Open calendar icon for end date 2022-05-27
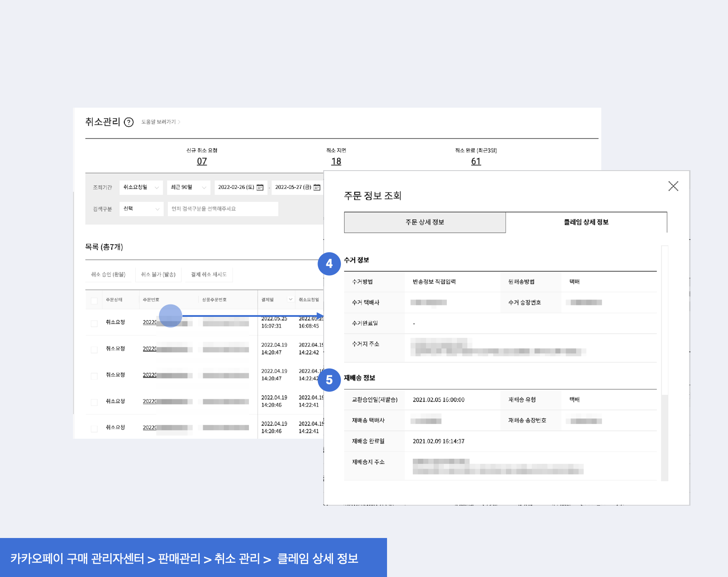 click(317, 187)
